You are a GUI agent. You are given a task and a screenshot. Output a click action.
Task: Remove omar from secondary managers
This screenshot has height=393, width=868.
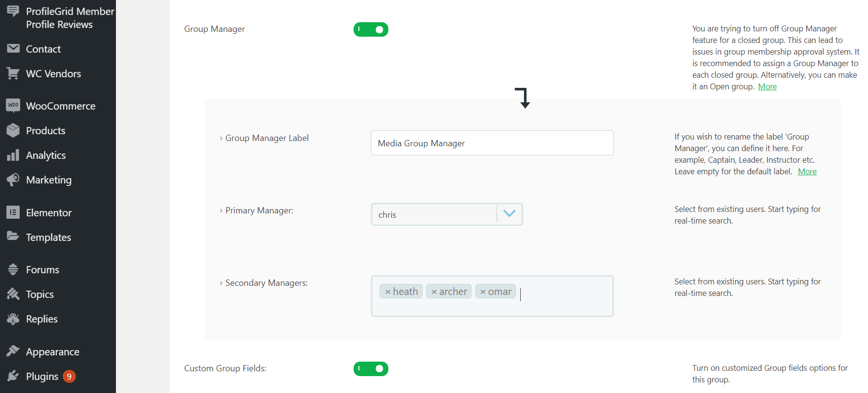(x=483, y=292)
